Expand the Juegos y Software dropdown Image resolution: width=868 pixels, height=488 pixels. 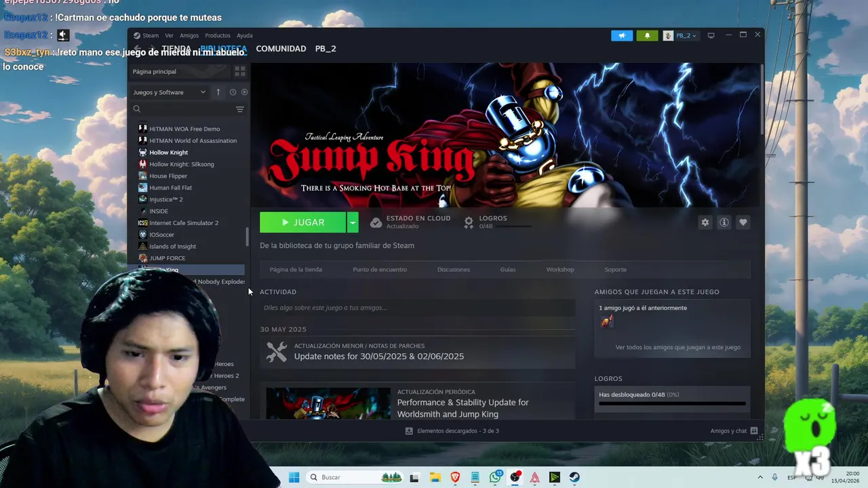[x=170, y=92]
